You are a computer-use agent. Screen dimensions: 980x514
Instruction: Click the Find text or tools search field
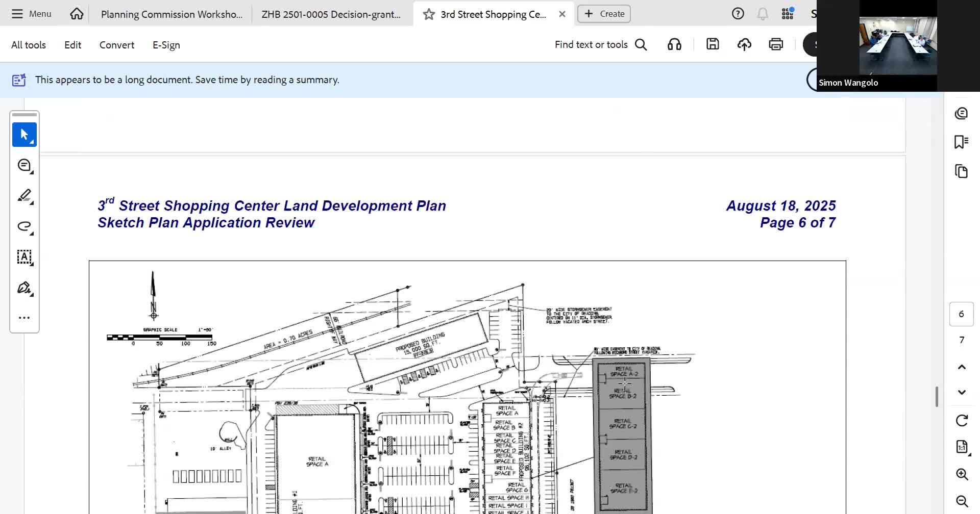[600, 45]
